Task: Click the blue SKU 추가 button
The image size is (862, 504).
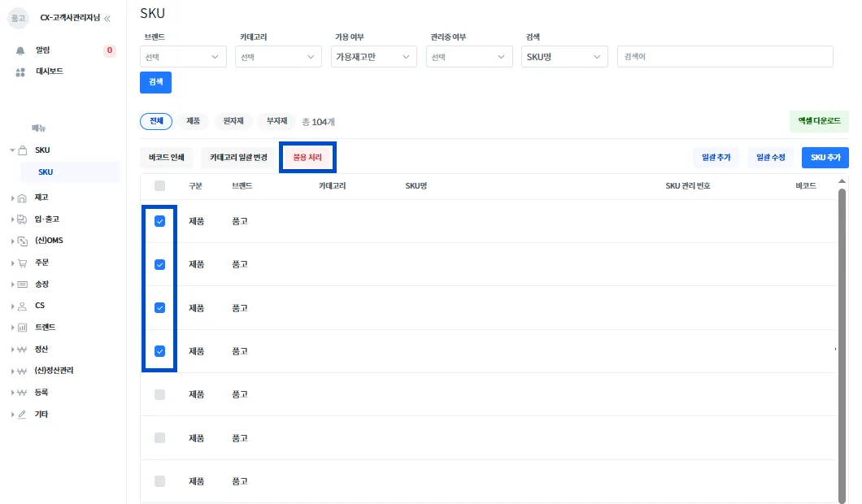Action: tap(825, 157)
